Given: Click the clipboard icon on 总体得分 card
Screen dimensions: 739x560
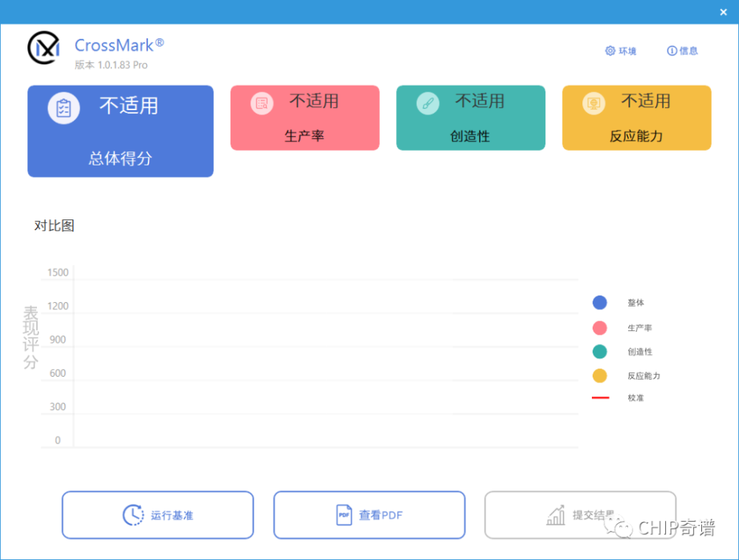Looking at the screenshot, I should click(64, 109).
